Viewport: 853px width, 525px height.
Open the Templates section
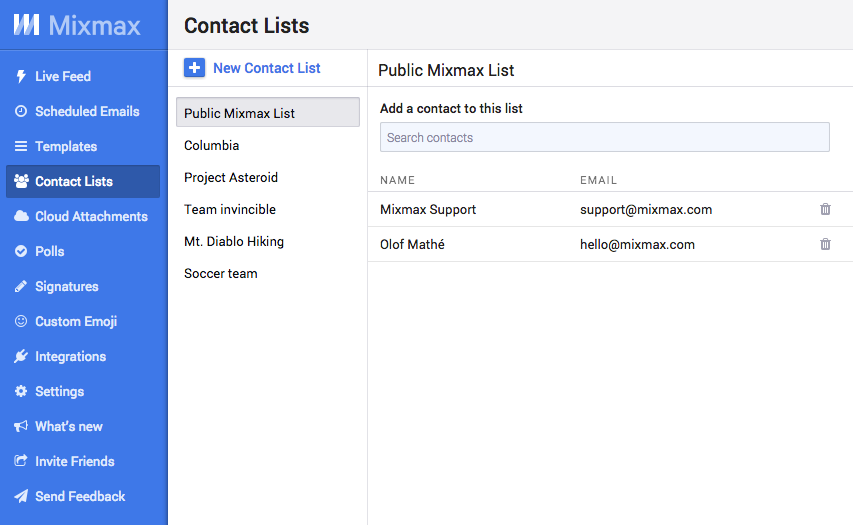pyautogui.click(x=66, y=146)
